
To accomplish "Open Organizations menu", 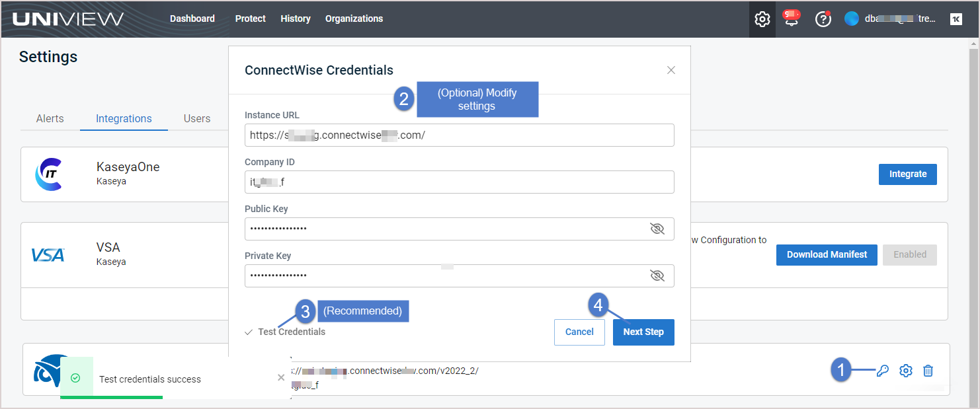I will pos(354,19).
